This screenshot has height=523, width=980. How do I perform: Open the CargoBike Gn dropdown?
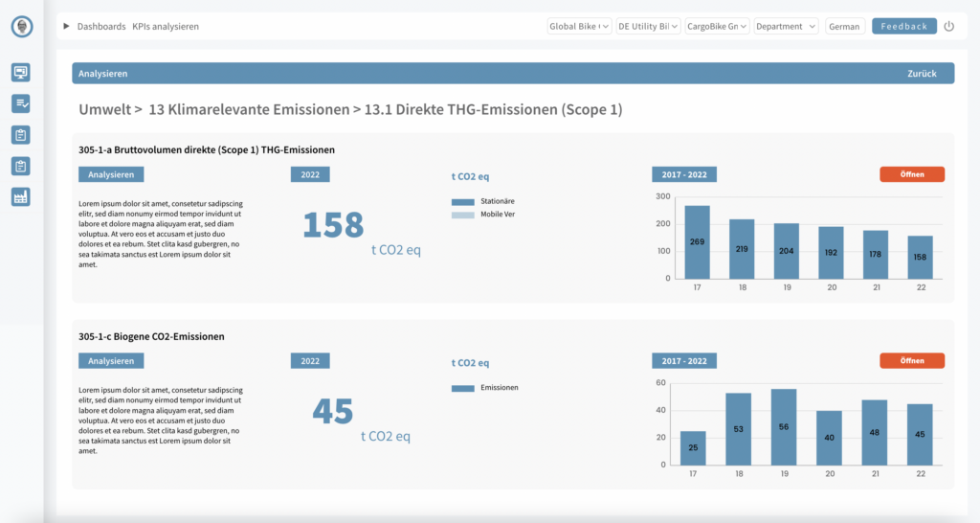click(716, 26)
